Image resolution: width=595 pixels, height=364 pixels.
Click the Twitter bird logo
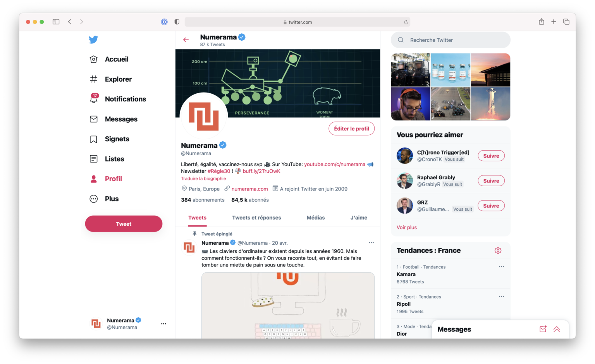coord(93,39)
